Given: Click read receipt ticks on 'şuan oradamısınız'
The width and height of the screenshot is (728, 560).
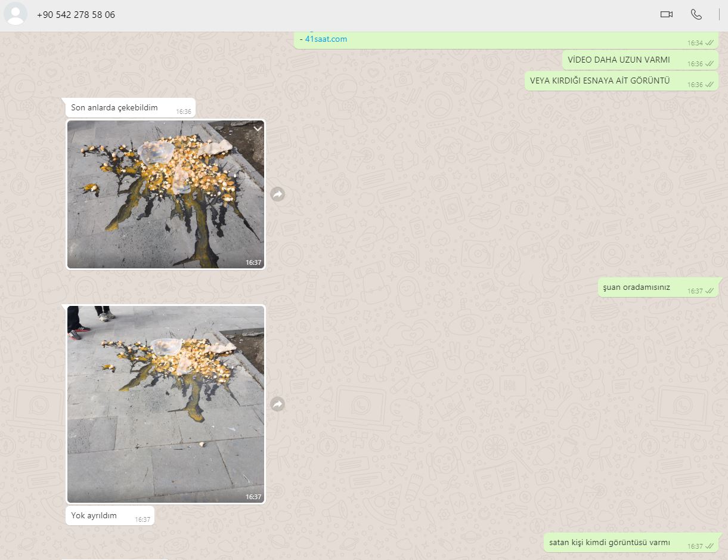Looking at the screenshot, I should point(710,292).
